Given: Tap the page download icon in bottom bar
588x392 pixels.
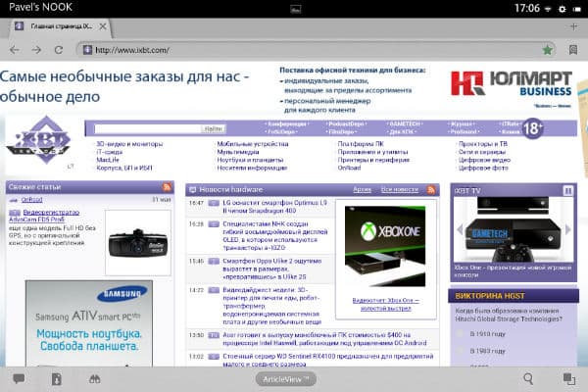Looking at the screenshot, I should pyautogui.click(x=57, y=379).
